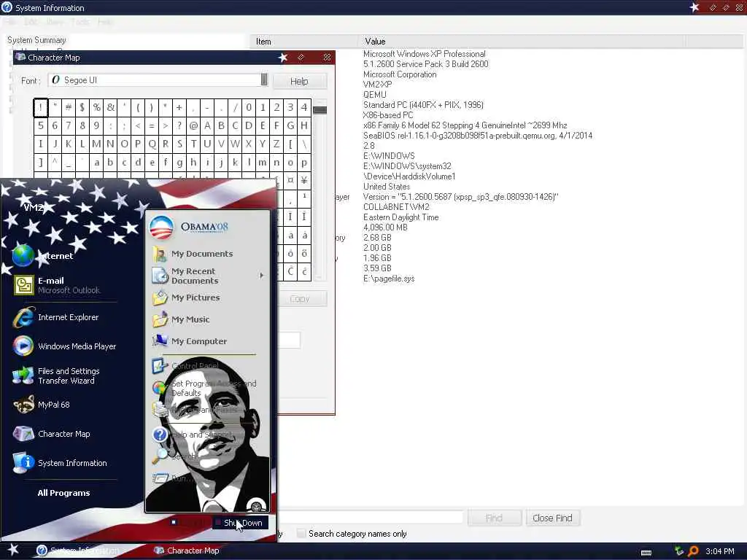Image resolution: width=747 pixels, height=560 pixels.
Task: Open Control Panel from Start menu
Action: [186, 366]
